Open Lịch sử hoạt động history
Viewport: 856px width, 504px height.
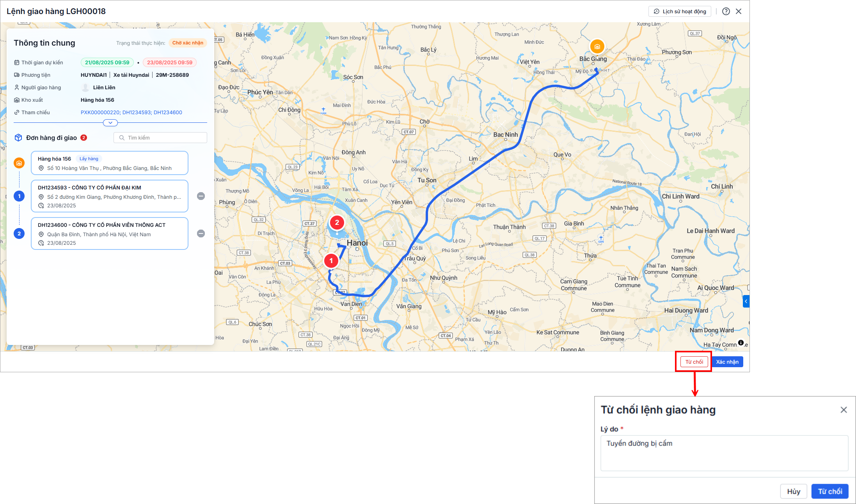(x=680, y=11)
